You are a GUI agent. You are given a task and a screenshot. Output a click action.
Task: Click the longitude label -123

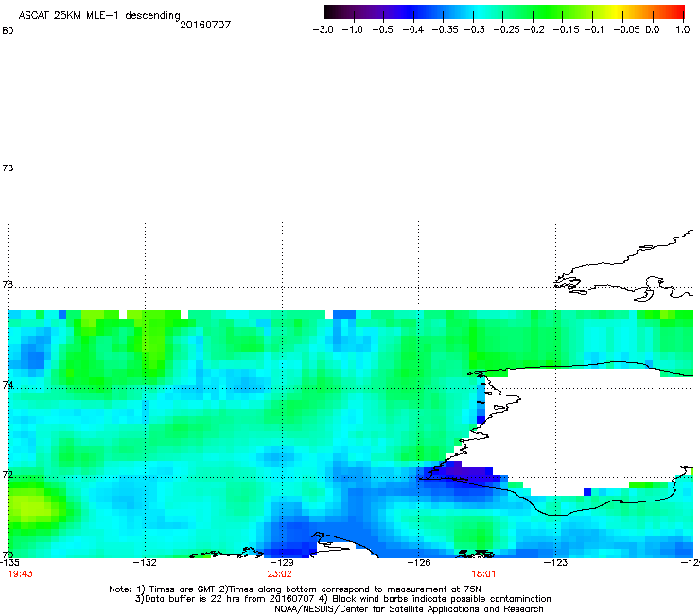pyautogui.click(x=555, y=562)
